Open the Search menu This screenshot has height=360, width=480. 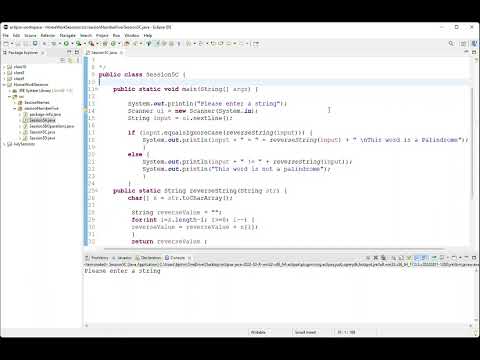(86, 35)
